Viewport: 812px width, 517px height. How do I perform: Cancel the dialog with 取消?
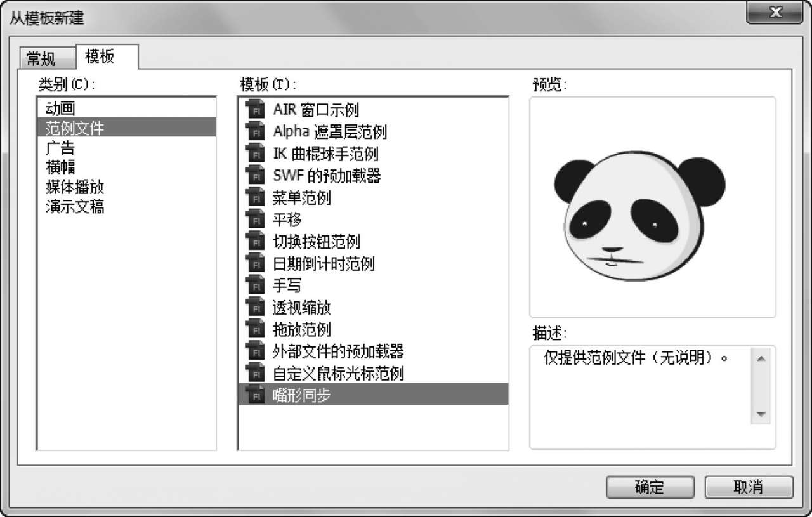click(x=749, y=487)
